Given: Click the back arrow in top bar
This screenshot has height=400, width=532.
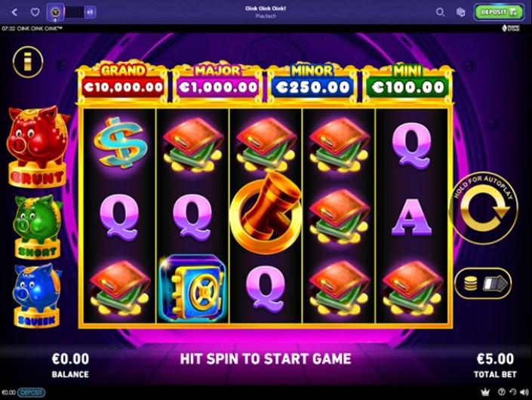Looking at the screenshot, I should (x=14, y=13).
